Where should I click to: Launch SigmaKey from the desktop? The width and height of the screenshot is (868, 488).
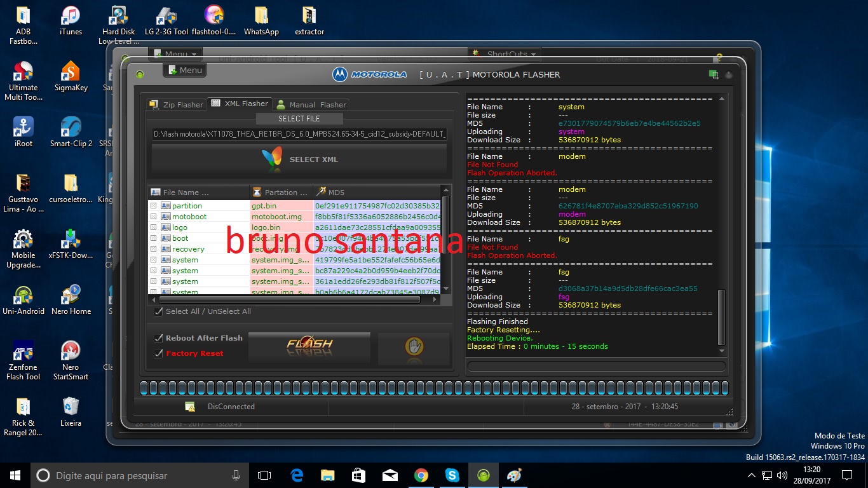[71, 77]
